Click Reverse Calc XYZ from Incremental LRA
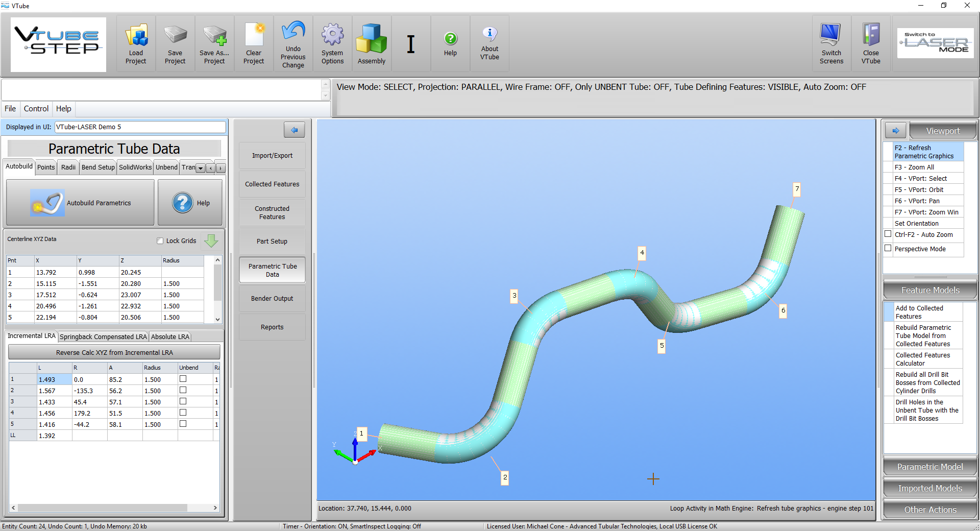This screenshot has width=980, height=531. coord(114,352)
